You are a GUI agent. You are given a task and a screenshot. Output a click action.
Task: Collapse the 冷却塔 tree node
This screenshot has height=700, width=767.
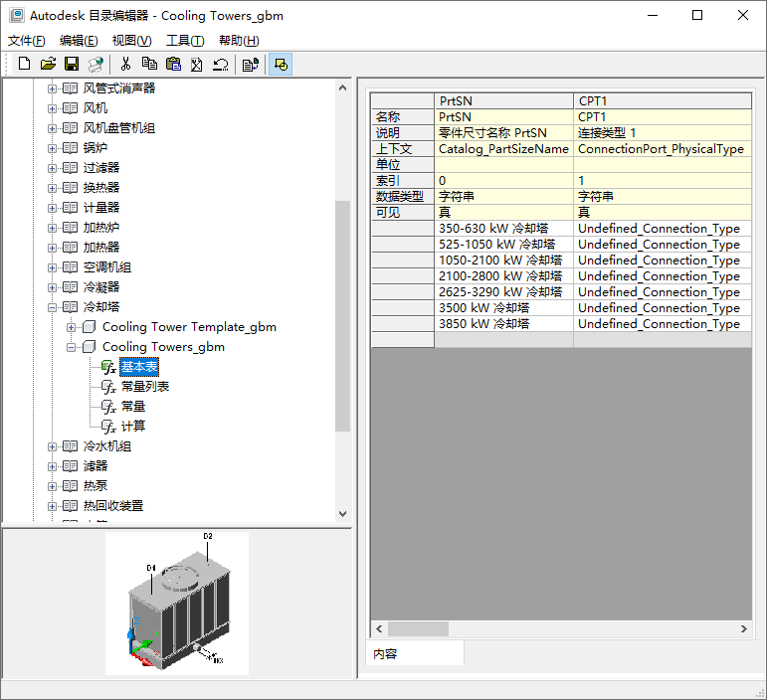point(52,307)
